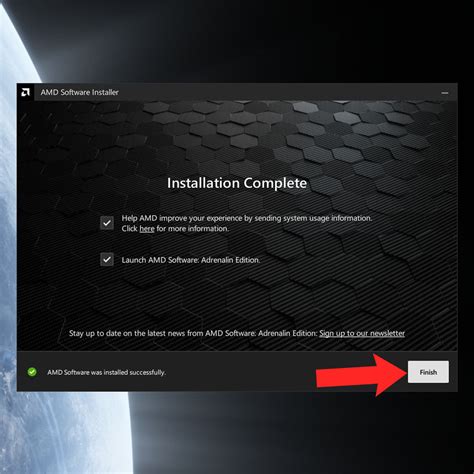This screenshot has width=474, height=474.
Task: Uncheck the send system usage information checkbox
Action: click(107, 223)
